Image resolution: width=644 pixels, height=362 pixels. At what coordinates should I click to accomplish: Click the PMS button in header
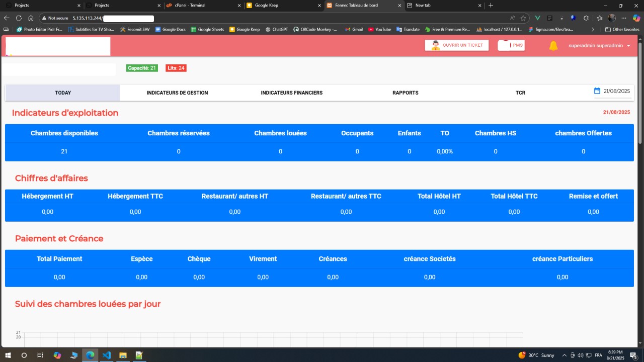[x=511, y=45]
